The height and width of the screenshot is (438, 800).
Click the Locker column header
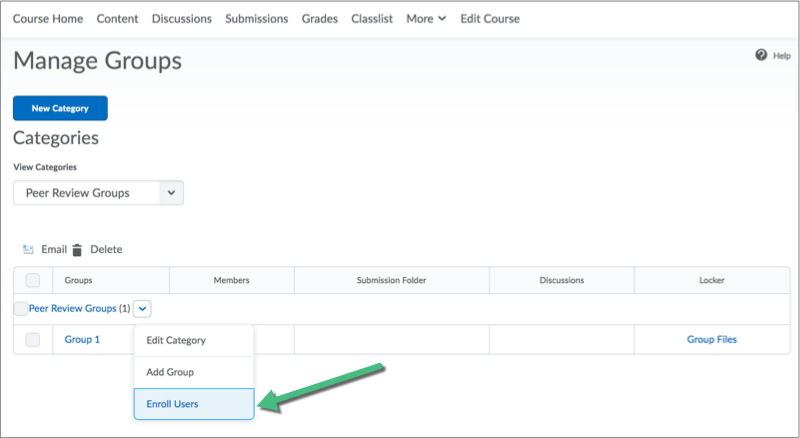712,280
